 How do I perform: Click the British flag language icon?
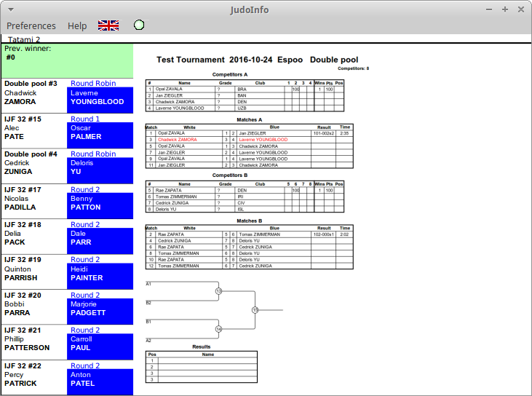coord(108,25)
